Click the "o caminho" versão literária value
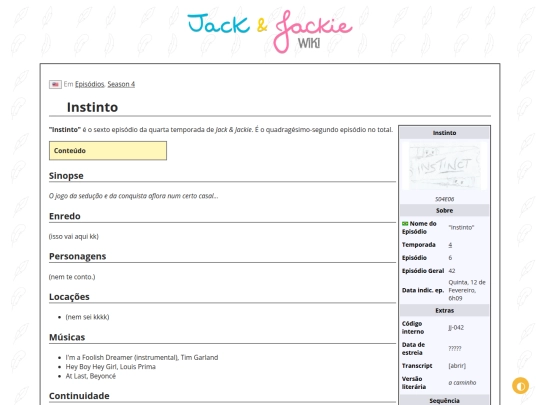 click(462, 383)
